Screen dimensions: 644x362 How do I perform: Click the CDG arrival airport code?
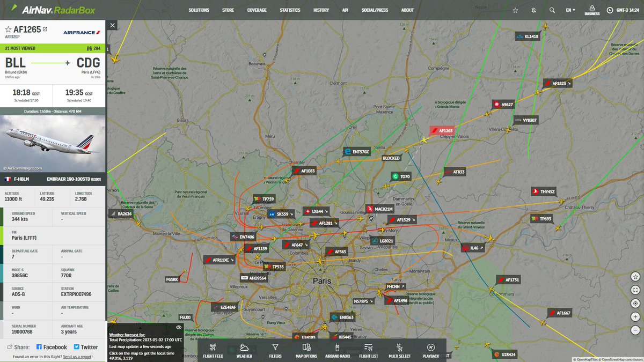pyautogui.click(x=89, y=63)
